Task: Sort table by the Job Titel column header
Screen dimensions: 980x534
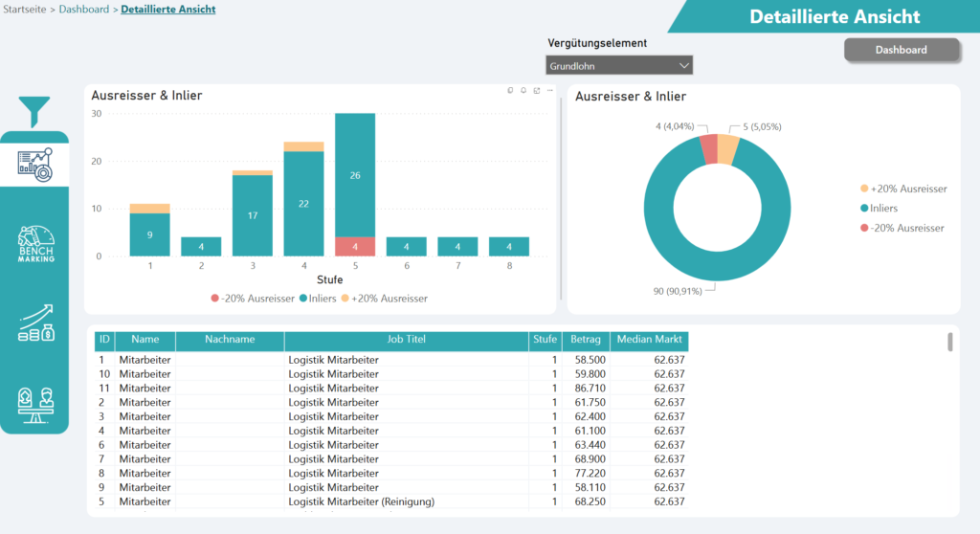Action: click(x=406, y=339)
